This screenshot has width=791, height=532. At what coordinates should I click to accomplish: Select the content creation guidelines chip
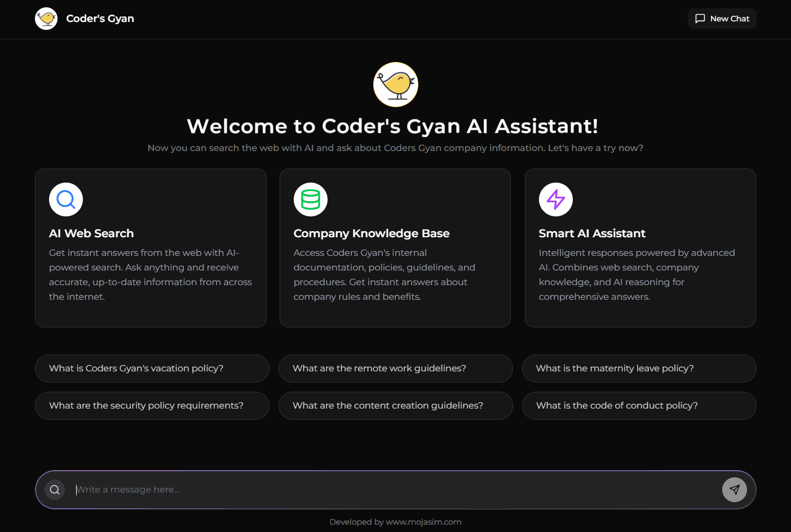pyautogui.click(x=395, y=405)
